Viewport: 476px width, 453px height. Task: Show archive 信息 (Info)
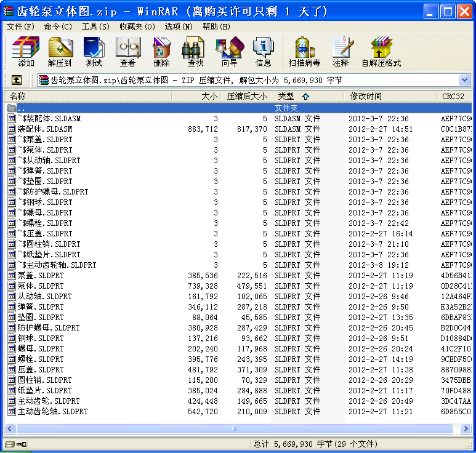coord(263,51)
